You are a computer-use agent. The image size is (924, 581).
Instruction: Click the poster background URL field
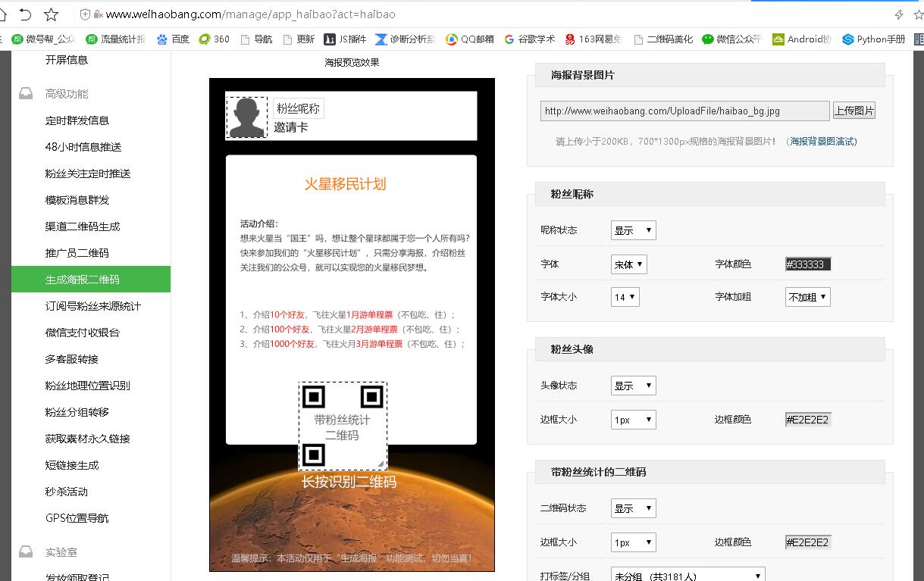(x=684, y=111)
